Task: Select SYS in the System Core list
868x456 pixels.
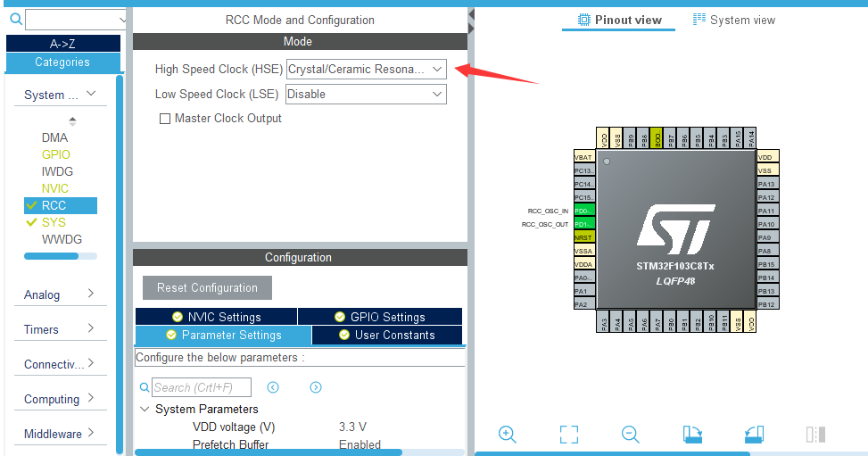Action: [54, 222]
